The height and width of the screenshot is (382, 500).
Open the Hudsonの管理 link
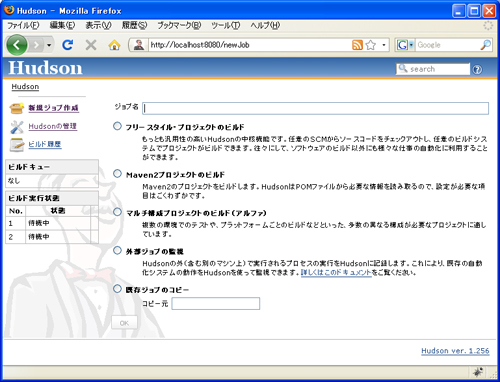(53, 126)
